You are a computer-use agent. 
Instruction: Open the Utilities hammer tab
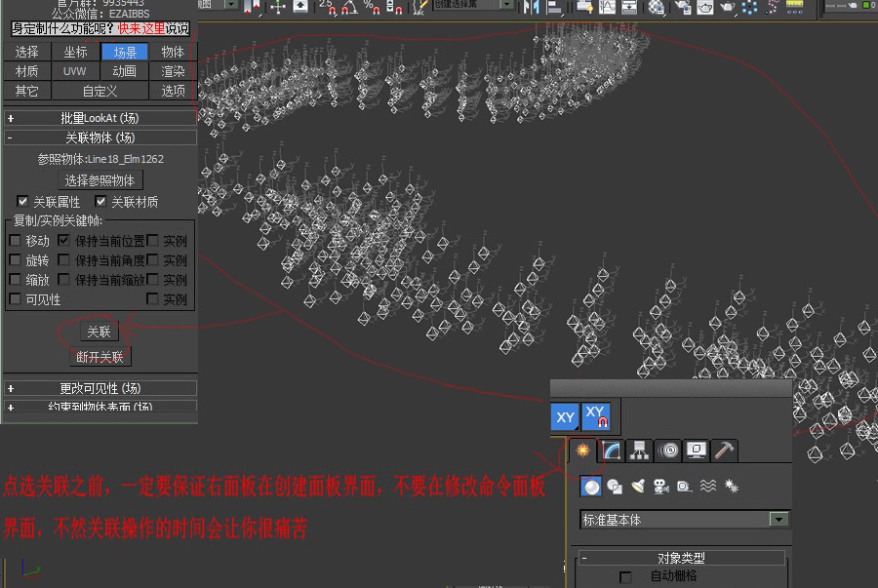[x=724, y=451]
